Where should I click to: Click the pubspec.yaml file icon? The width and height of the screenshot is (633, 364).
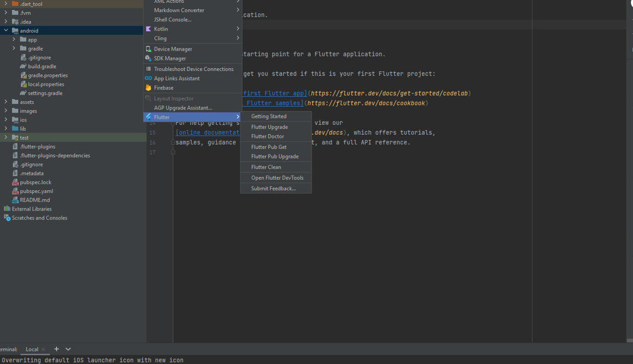15,191
